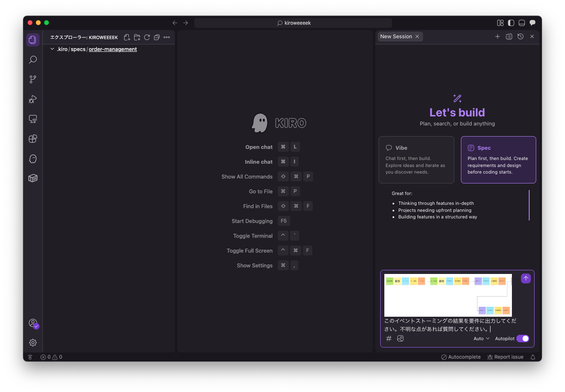Collapse the .kiro/specs/order-management folder
Screen dimensions: 565x392
[52, 49]
